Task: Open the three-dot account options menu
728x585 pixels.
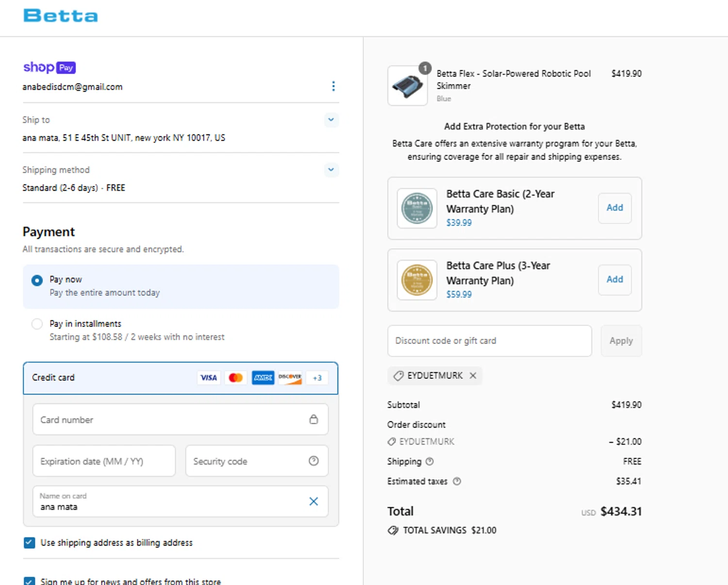Action: (333, 86)
